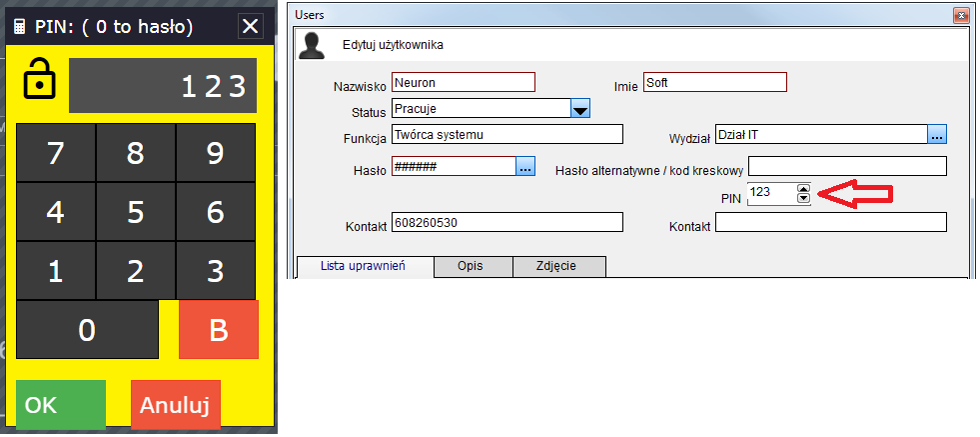Tap digit 0 on the keypad

pos(87,329)
